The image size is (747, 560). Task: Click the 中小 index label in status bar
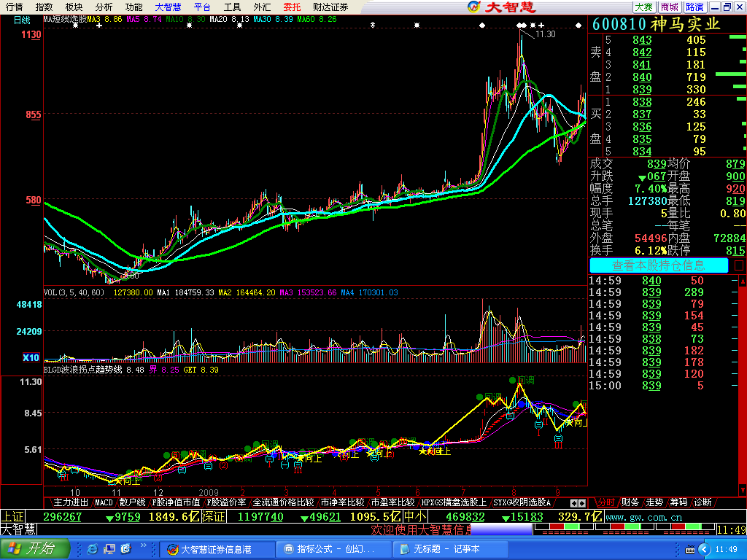pos(415,517)
